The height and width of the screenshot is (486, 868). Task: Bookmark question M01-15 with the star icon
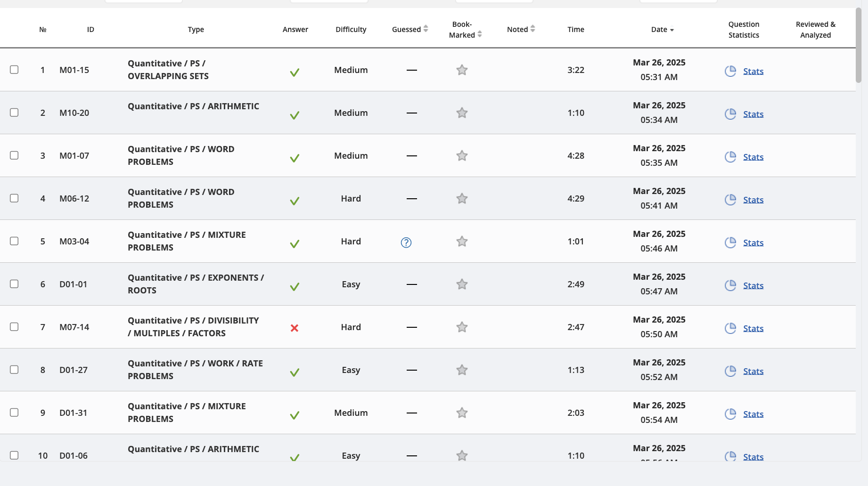[x=462, y=70]
